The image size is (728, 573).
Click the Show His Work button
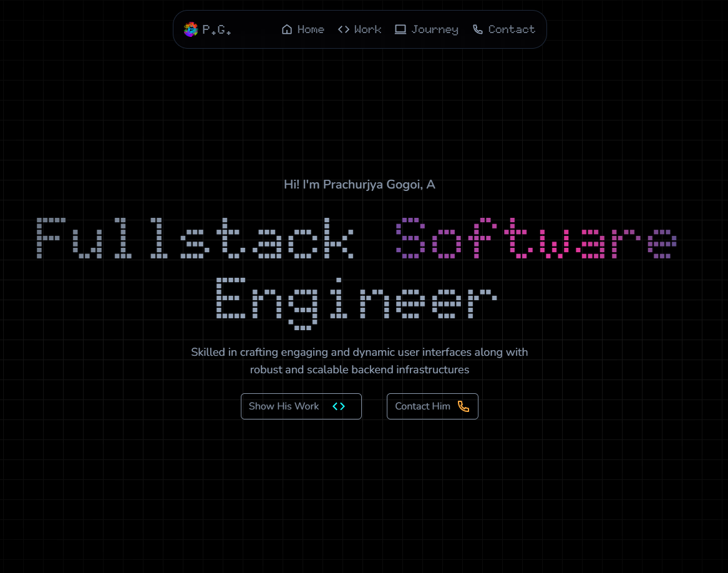pos(301,406)
